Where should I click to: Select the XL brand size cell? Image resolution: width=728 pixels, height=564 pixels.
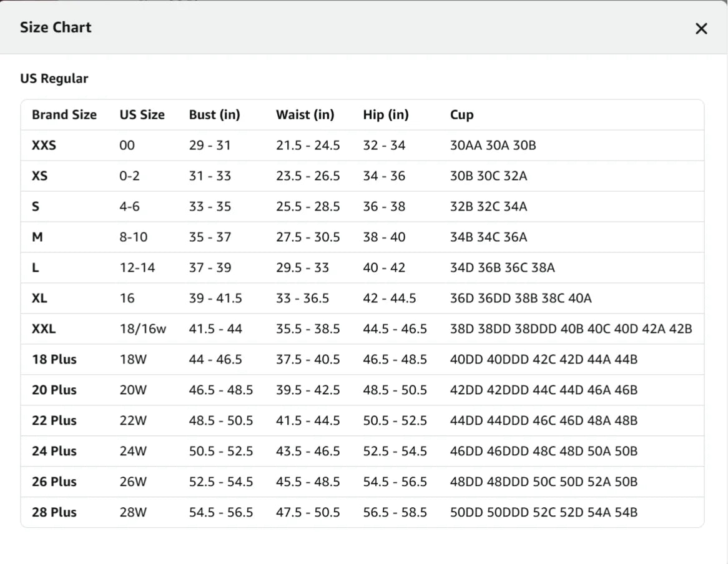point(39,299)
